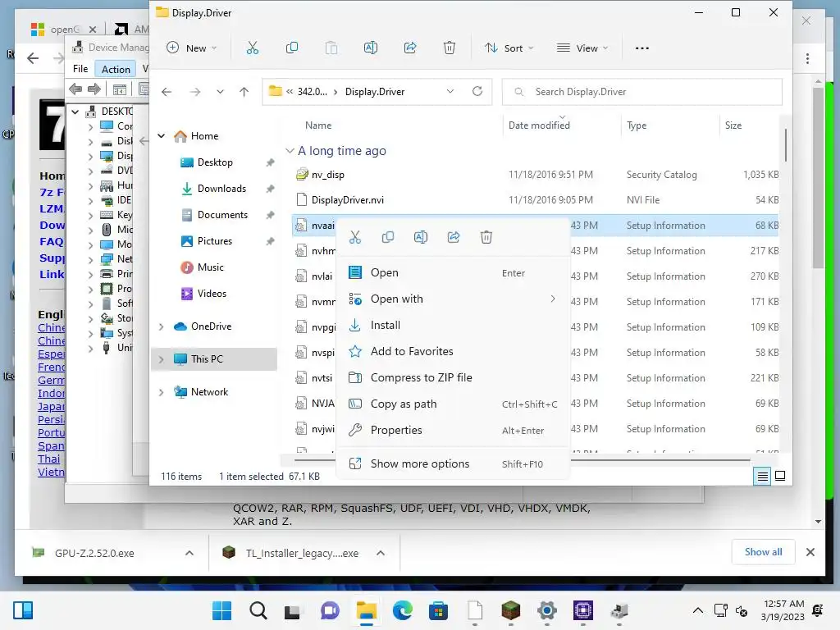Open Microsoft Edge from taskbar
The image size is (840, 630).
pyautogui.click(x=402, y=610)
